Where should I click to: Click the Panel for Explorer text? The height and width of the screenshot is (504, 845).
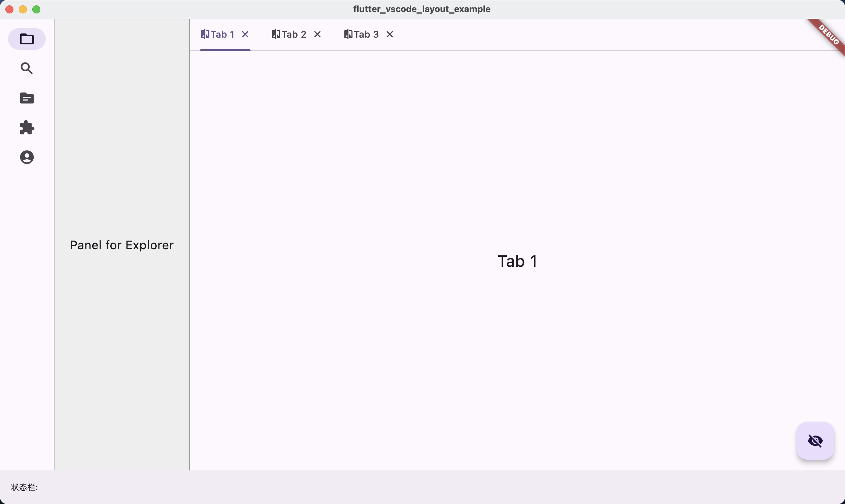(122, 245)
